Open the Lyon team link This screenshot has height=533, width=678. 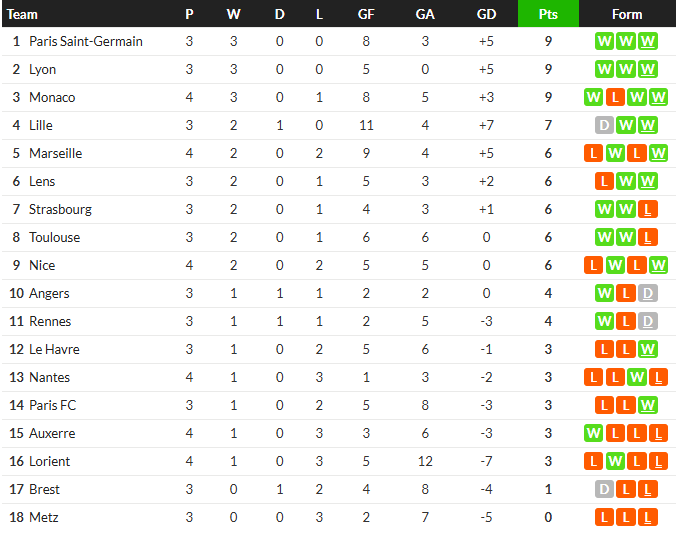pos(42,69)
